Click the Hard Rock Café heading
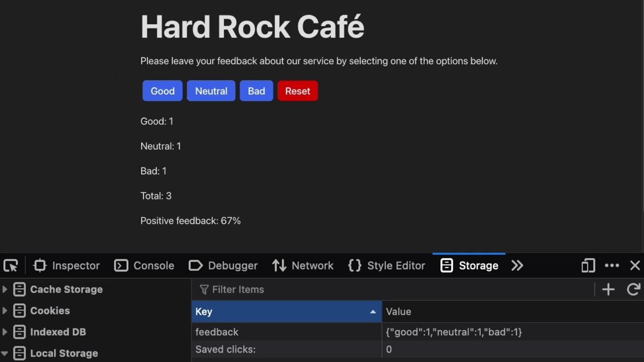 click(252, 27)
